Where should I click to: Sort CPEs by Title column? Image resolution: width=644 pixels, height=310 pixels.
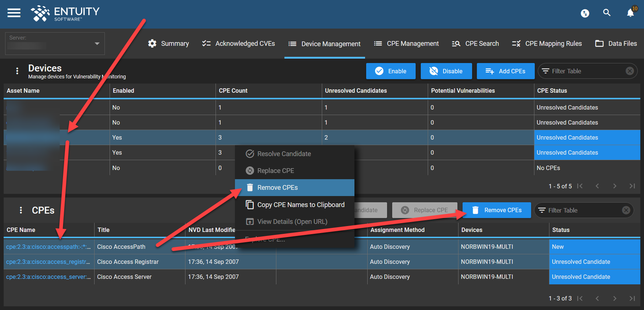pyautogui.click(x=140, y=230)
